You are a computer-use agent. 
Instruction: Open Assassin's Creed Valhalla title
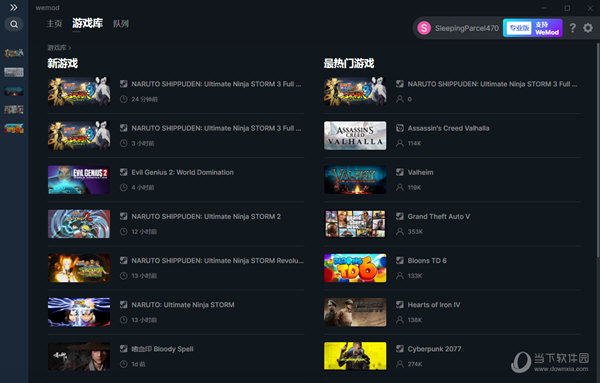click(x=448, y=128)
